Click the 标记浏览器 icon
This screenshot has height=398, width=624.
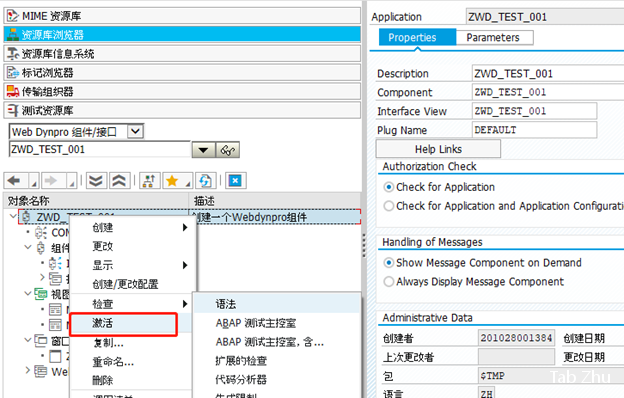coord(13,72)
